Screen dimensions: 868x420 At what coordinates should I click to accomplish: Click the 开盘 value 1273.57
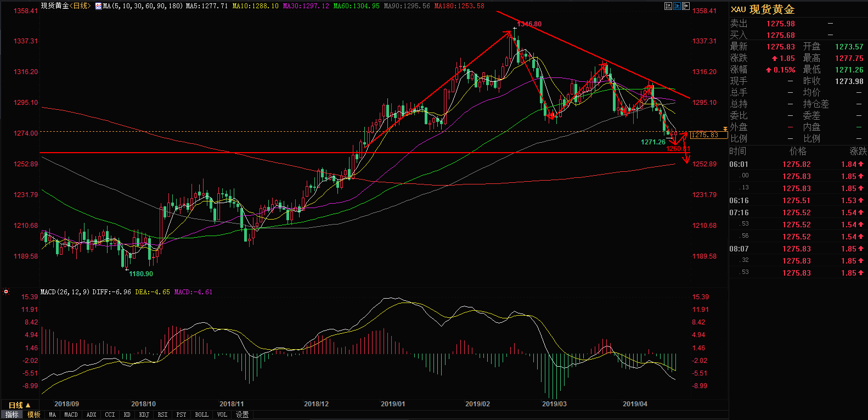coord(849,47)
